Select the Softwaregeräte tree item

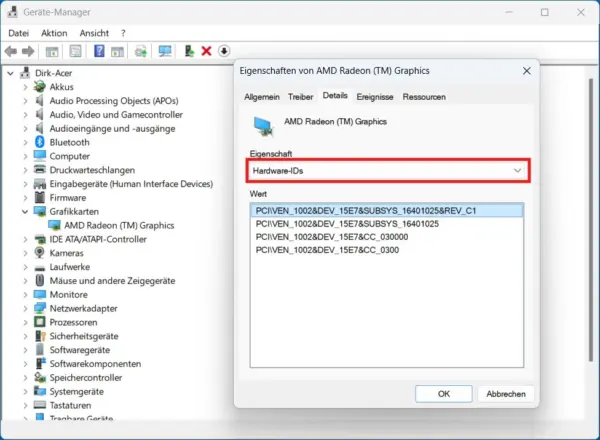tap(80, 350)
